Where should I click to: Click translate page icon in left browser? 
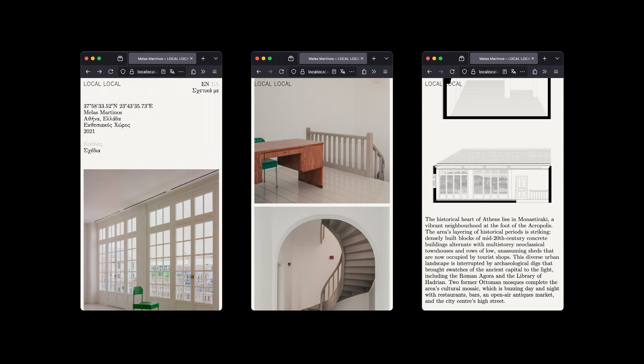[172, 72]
